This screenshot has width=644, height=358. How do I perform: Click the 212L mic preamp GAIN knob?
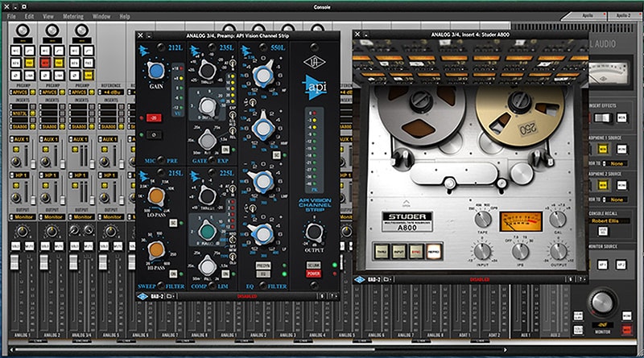tap(155, 71)
